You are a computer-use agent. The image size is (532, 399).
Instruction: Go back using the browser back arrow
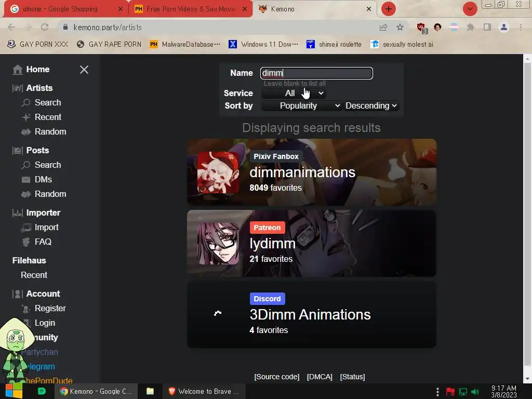coord(11,27)
